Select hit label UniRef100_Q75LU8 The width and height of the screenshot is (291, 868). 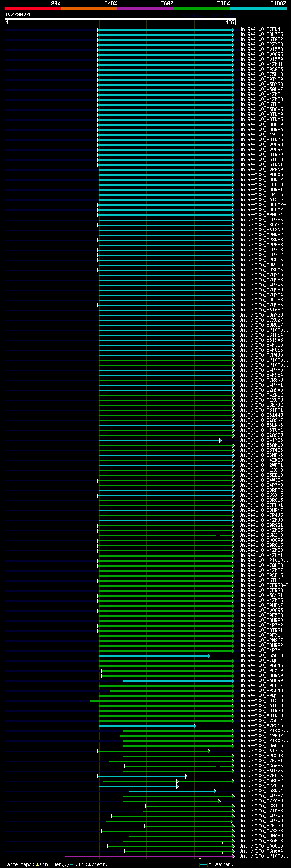click(261, 74)
